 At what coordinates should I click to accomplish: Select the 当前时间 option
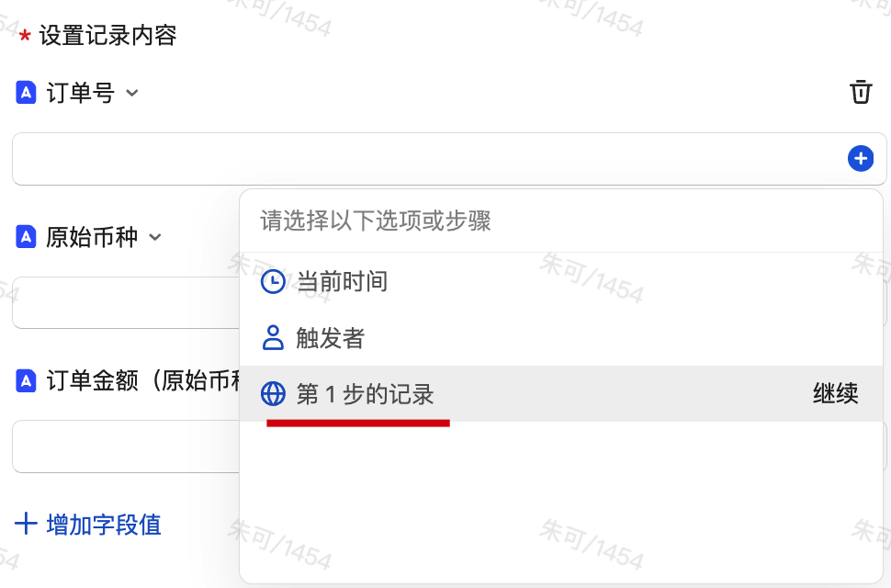[x=342, y=282]
